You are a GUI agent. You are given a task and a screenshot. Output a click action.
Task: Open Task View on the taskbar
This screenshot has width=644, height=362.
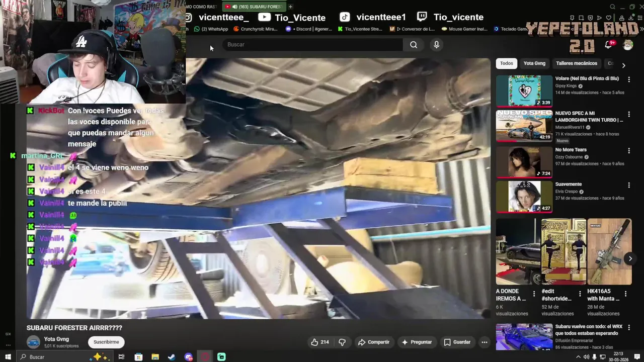pos(121,357)
